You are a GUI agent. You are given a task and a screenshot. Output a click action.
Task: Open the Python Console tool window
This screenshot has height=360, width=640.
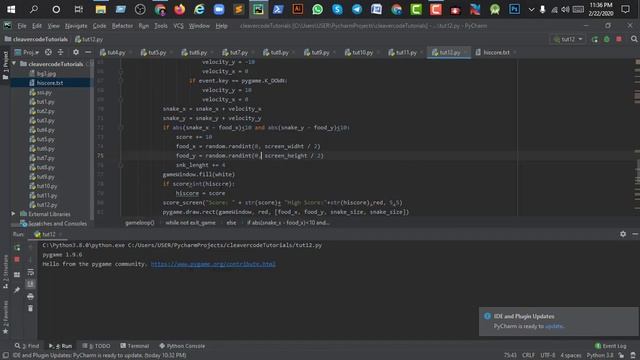pos(182,346)
